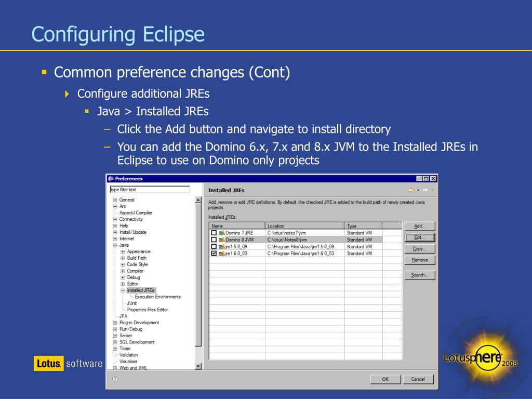This screenshot has height=399, width=532.
Task: Click the Cancel button
Action: click(418, 379)
